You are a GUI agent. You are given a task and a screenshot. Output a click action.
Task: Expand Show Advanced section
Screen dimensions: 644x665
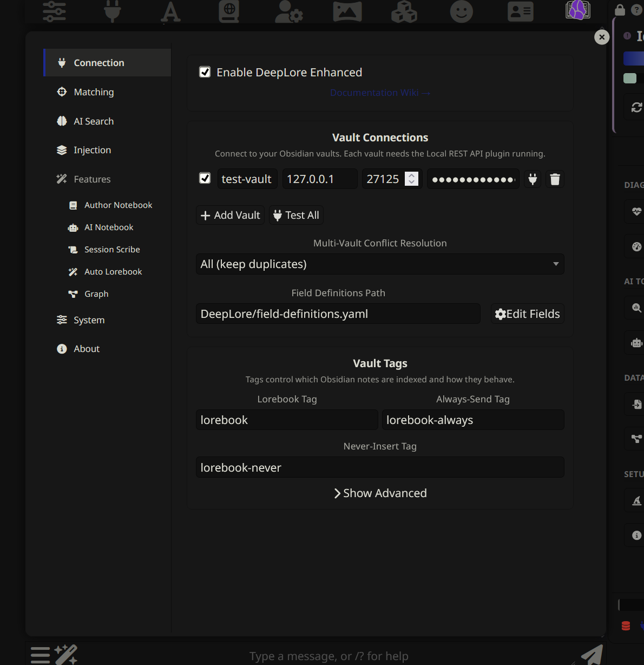380,493
